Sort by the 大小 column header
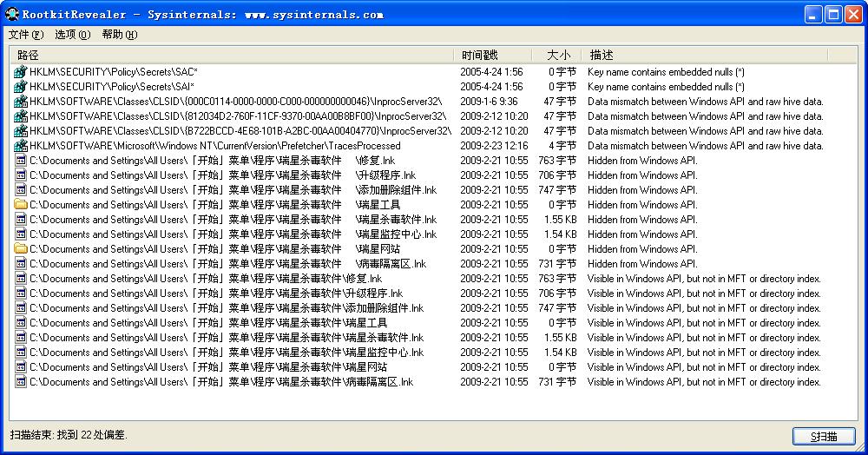The image size is (868, 455). (558, 55)
